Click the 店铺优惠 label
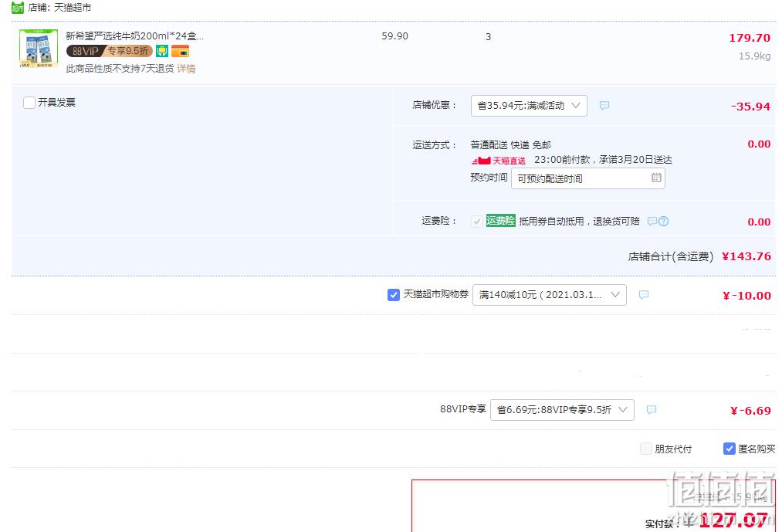Image resolution: width=782 pixels, height=532 pixels. click(435, 105)
